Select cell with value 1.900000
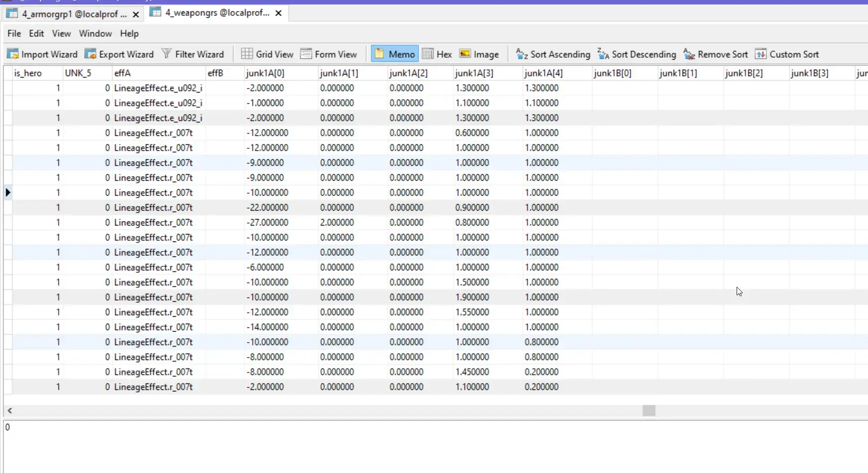This screenshot has width=868, height=473. pos(488,297)
